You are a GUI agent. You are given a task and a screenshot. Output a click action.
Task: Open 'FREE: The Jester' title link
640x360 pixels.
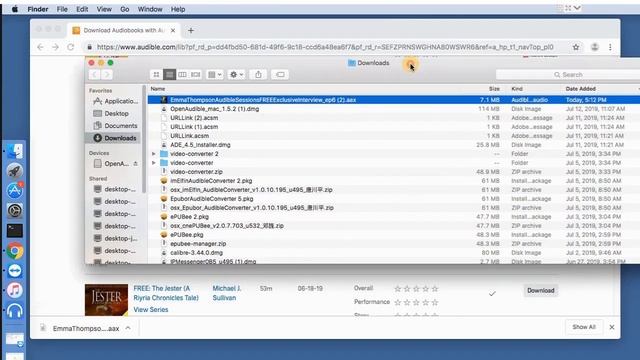tap(166, 293)
